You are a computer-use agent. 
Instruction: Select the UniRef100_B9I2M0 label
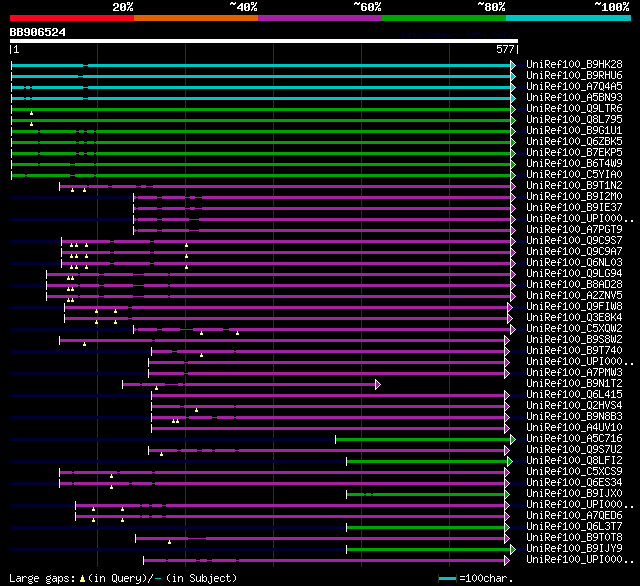pos(574,197)
